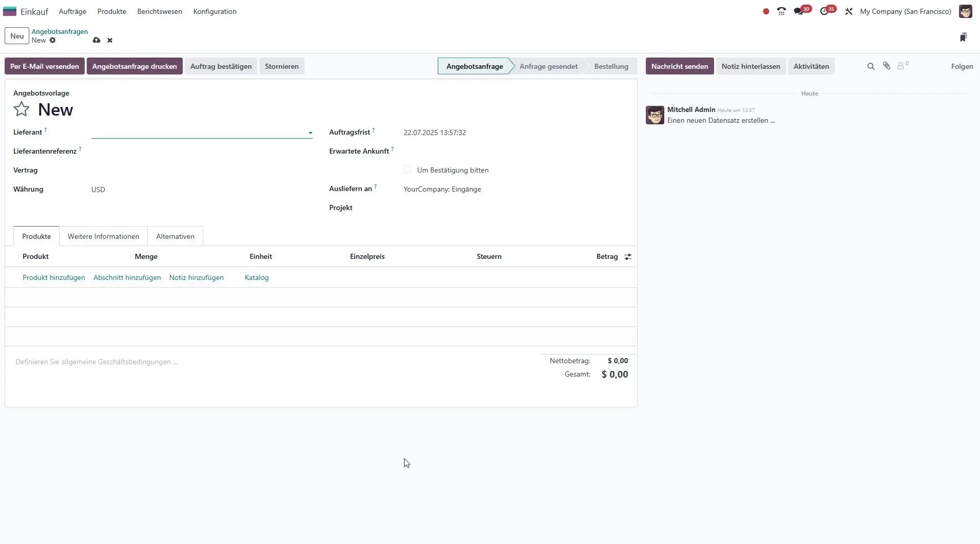Click the Auftrag bestätigen button
Viewport: 980px width, 544px height.
coord(221,66)
